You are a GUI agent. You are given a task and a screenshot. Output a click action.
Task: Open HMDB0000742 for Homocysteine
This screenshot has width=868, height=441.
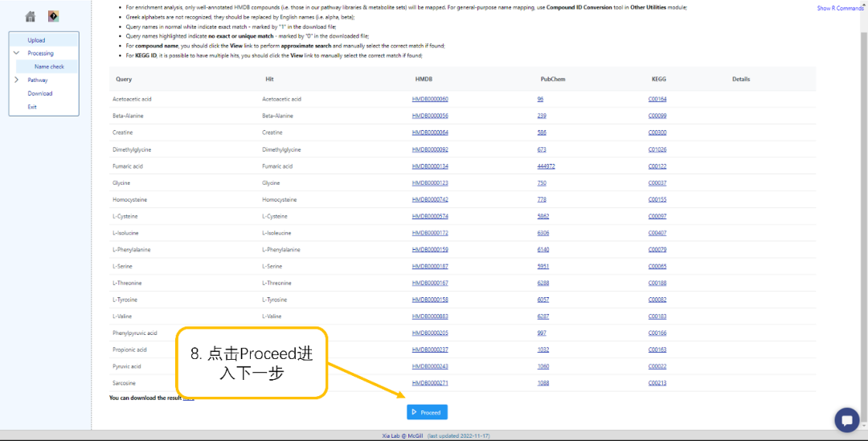[x=430, y=199]
